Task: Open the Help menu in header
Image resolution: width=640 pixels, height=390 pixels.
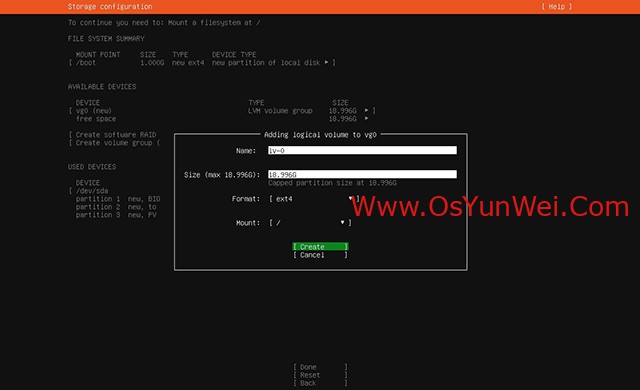Action: click(x=557, y=7)
